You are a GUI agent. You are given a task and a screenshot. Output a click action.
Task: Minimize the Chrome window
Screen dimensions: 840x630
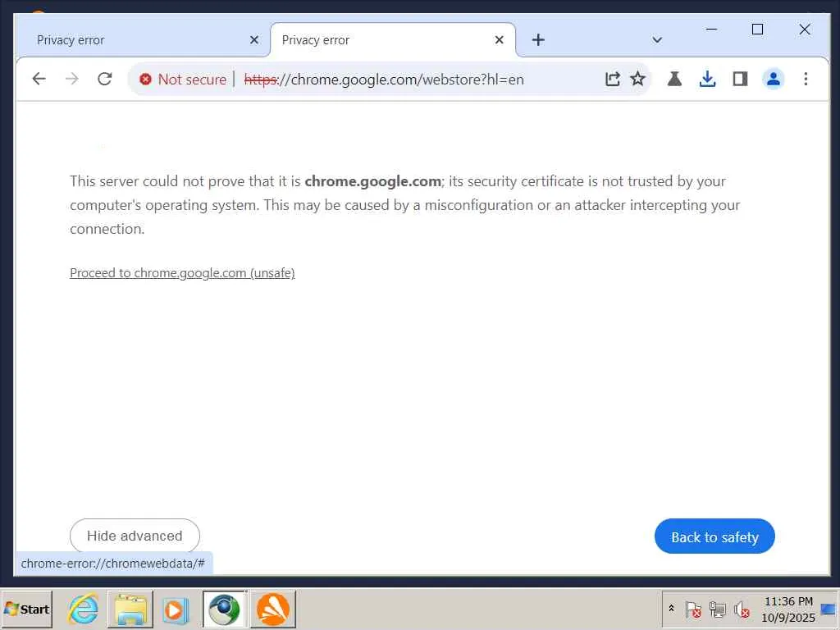(712, 30)
